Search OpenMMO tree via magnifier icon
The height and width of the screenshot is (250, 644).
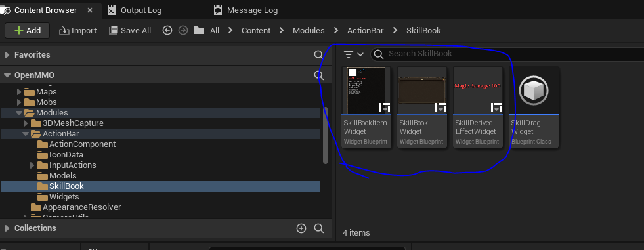pos(318,75)
